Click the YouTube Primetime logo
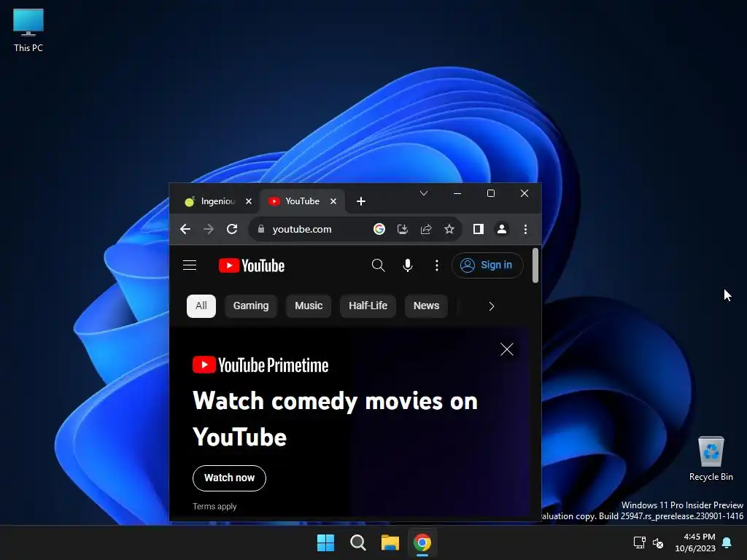 260,365
